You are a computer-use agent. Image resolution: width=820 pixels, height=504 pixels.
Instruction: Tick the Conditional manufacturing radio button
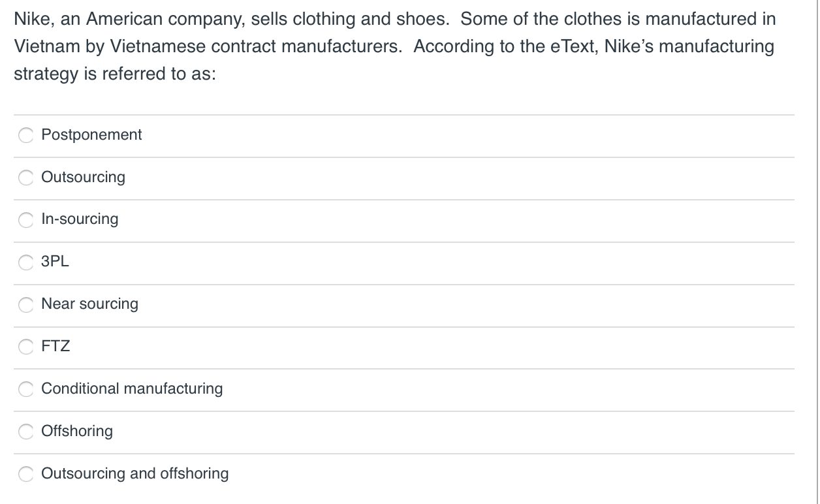tap(25, 390)
